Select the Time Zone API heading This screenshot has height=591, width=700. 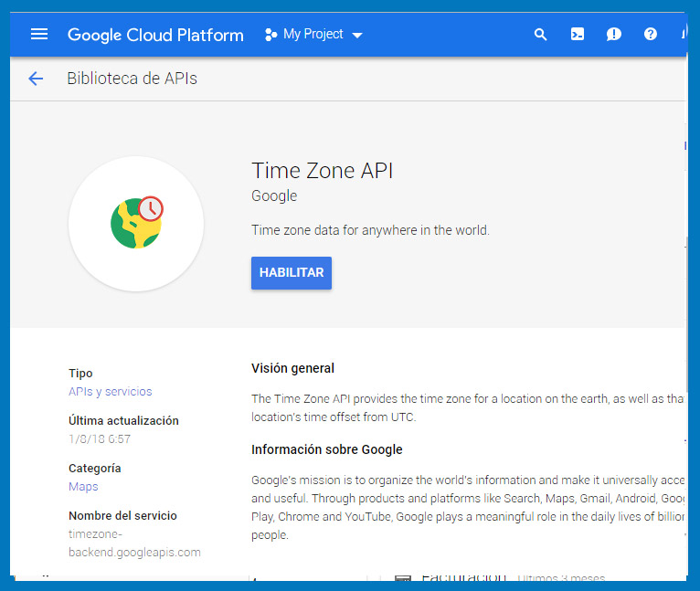click(323, 171)
